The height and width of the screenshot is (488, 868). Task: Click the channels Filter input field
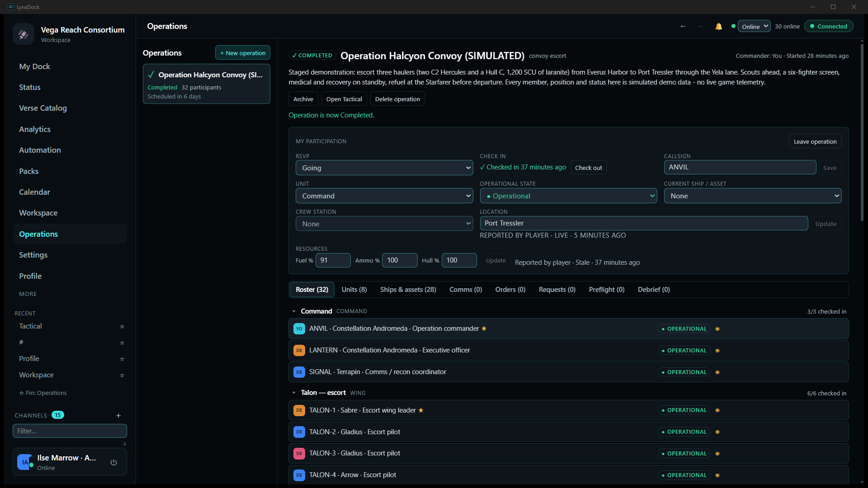(x=70, y=431)
